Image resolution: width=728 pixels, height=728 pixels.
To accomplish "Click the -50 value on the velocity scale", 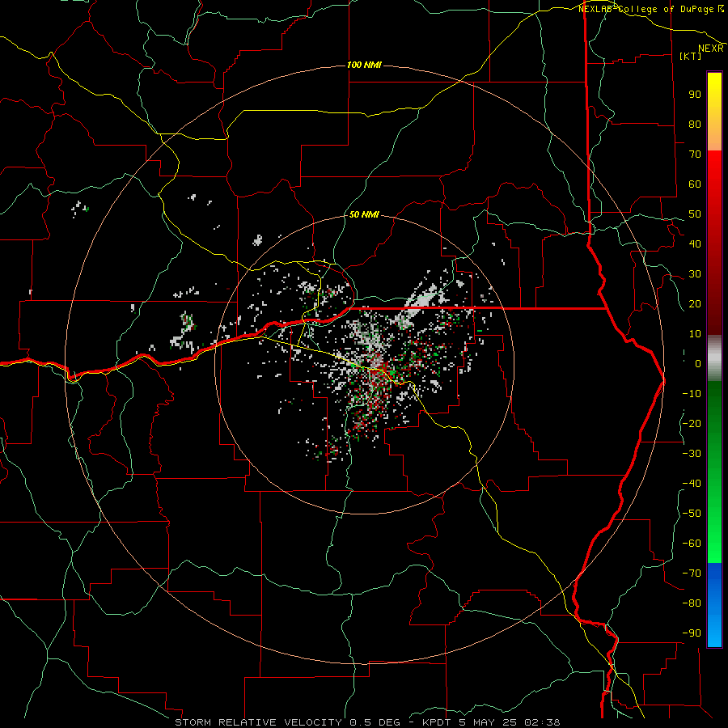I will tap(692, 514).
